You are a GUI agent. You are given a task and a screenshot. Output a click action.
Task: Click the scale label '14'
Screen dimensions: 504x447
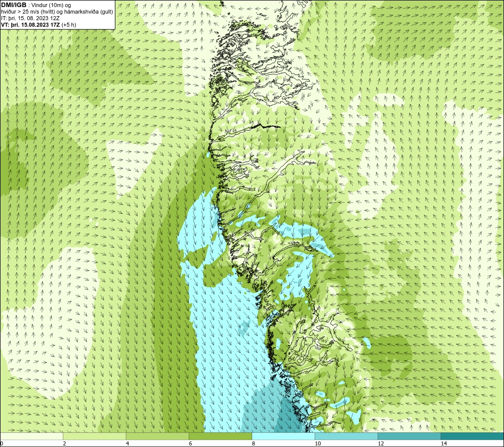(x=444, y=443)
